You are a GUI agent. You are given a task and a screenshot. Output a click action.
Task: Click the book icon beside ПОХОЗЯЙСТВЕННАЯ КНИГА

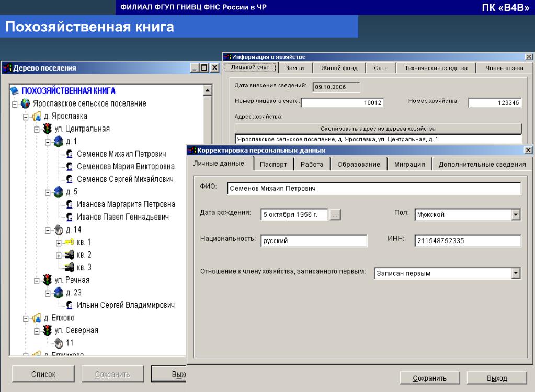tap(14, 90)
